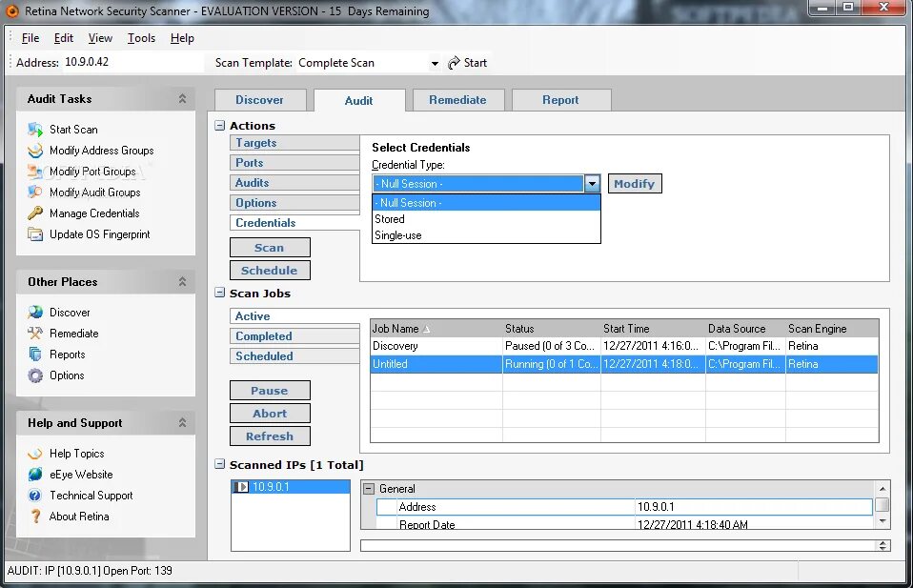Click the Retina app icon in title bar
The image size is (913, 588).
(x=11, y=11)
